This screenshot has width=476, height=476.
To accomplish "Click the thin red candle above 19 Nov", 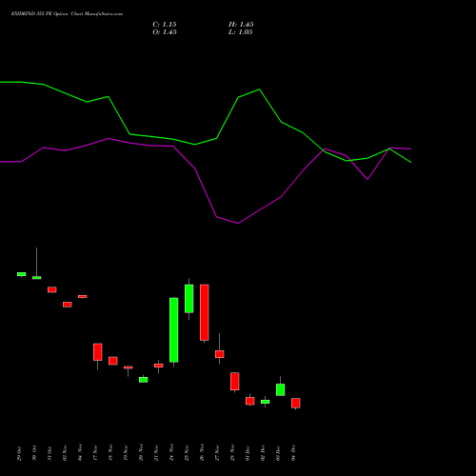I will pos(129,367).
